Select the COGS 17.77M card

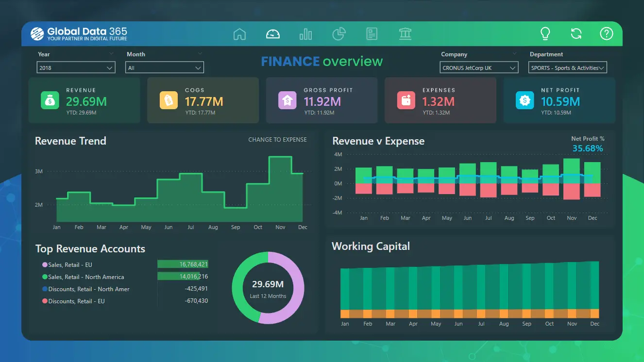(x=203, y=100)
